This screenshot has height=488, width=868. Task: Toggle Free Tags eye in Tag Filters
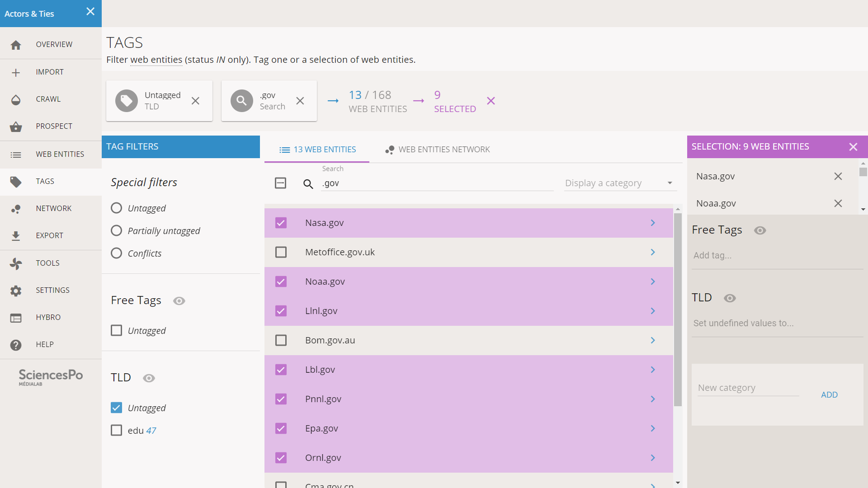tap(179, 301)
